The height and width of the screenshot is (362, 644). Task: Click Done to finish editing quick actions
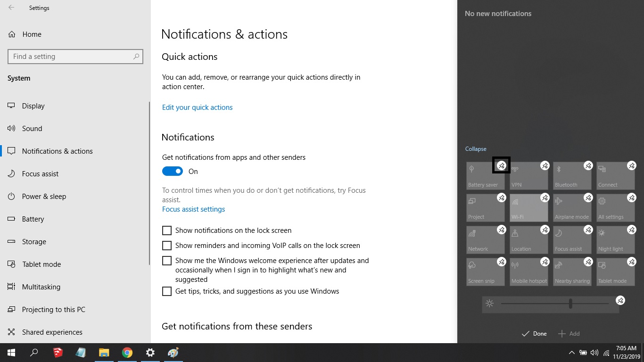(534, 334)
